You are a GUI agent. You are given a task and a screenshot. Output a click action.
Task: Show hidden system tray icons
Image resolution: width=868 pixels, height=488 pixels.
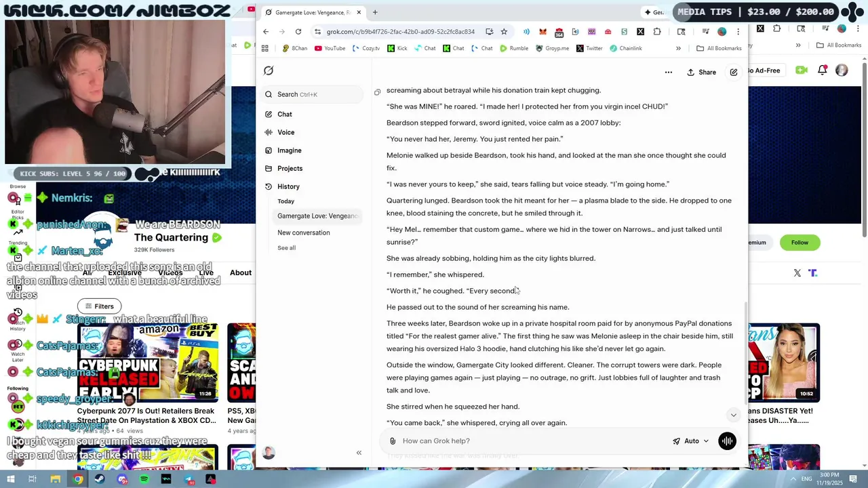click(x=793, y=479)
